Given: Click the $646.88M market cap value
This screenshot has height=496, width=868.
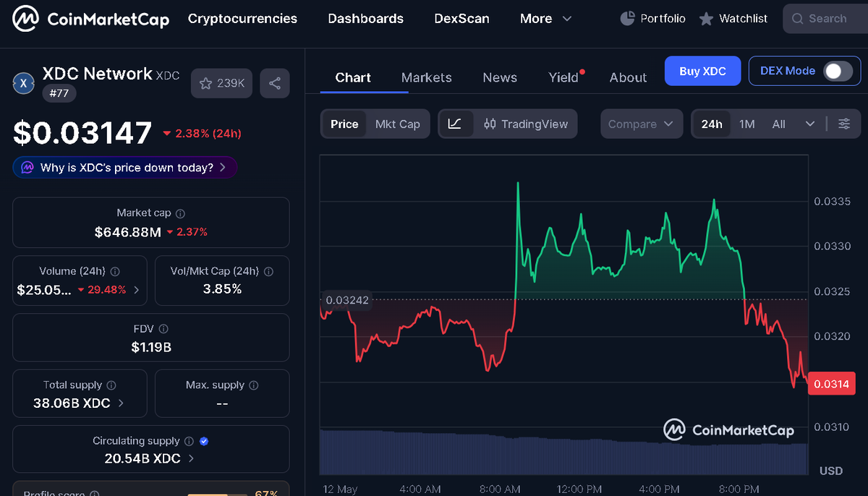Looking at the screenshot, I should point(128,232).
